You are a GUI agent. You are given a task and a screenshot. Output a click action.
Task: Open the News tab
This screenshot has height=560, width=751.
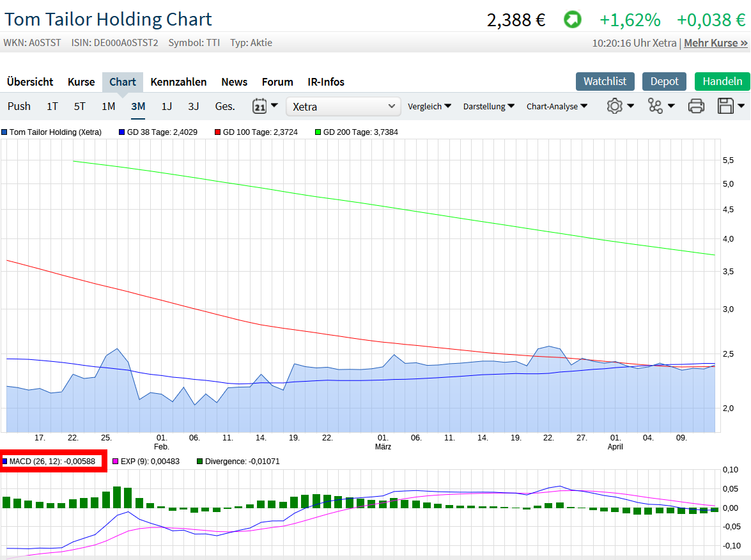coord(234,82)
